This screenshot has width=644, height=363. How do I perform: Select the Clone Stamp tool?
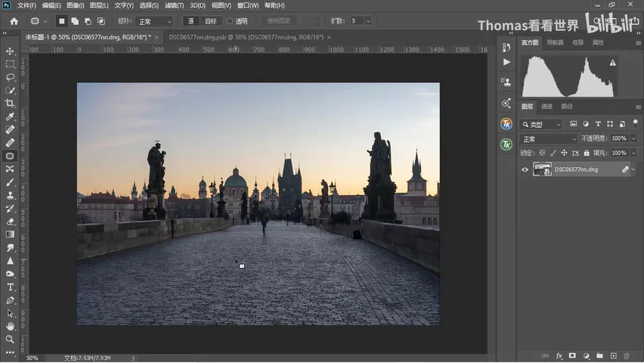[x=10, y=195]
